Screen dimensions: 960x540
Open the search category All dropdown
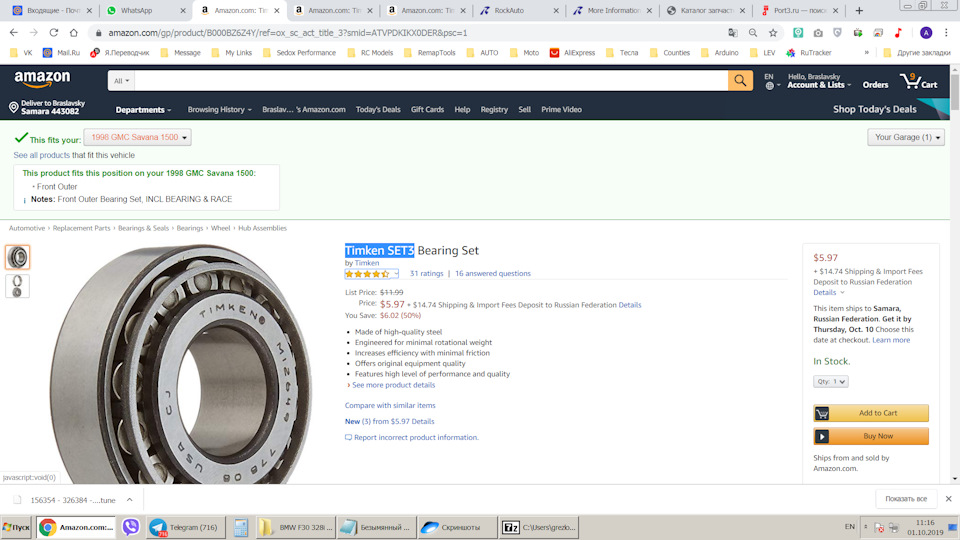click(121, 80)
